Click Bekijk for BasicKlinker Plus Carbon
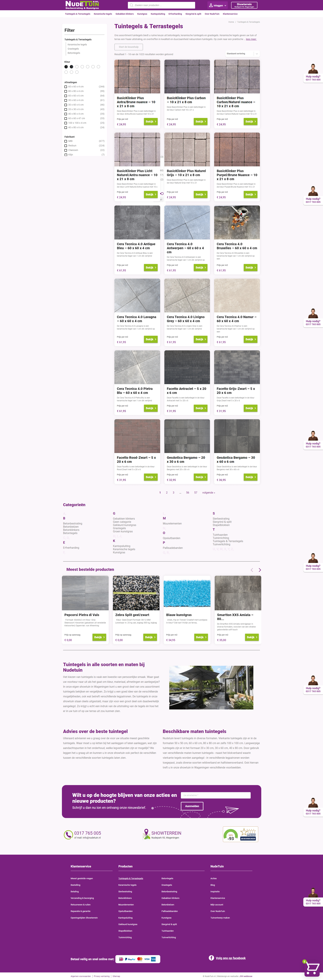This screenshot has width=323, height=980. click(x=201, y=122)
